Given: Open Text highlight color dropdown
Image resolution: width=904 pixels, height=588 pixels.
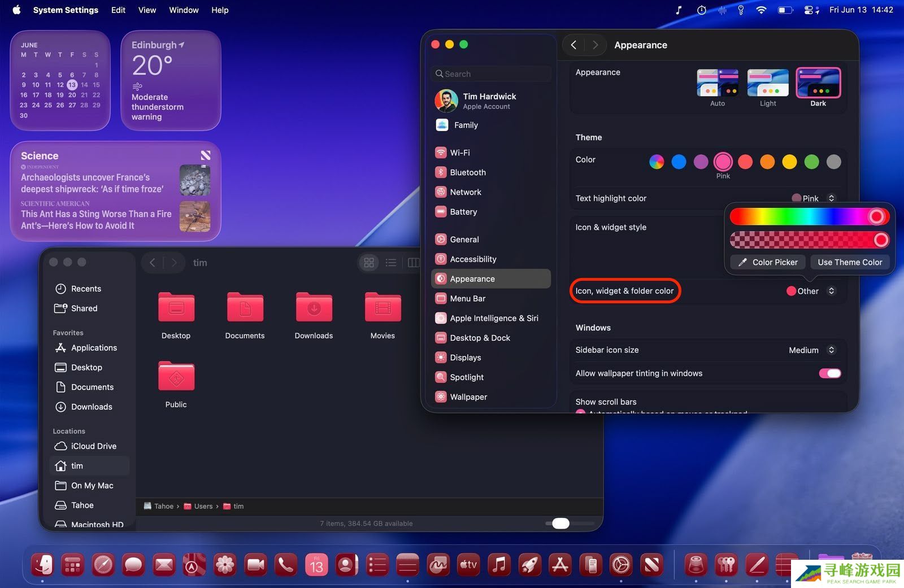Looking at the screenshot, I should coord(813,198).
